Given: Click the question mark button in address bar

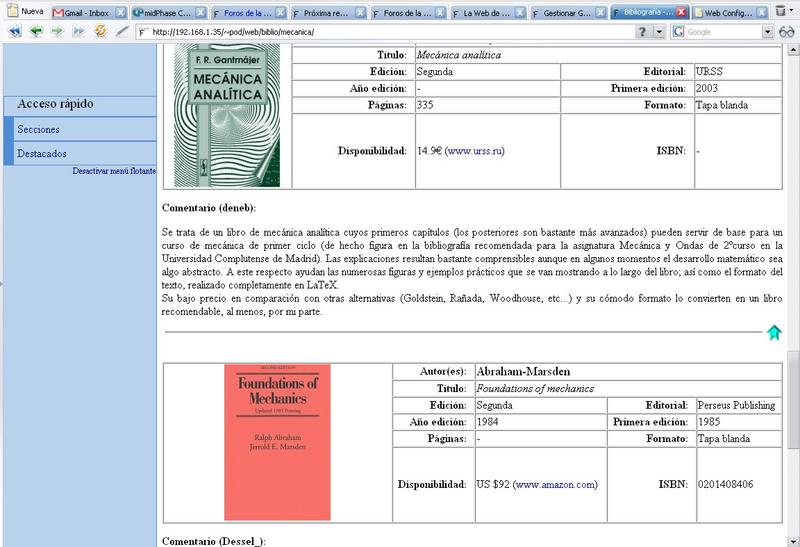Looking at the screenshot, I should 642,32.
